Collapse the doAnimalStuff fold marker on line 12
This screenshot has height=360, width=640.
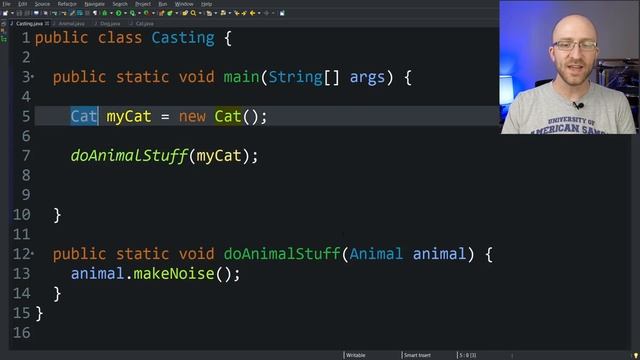pos(33,253)
